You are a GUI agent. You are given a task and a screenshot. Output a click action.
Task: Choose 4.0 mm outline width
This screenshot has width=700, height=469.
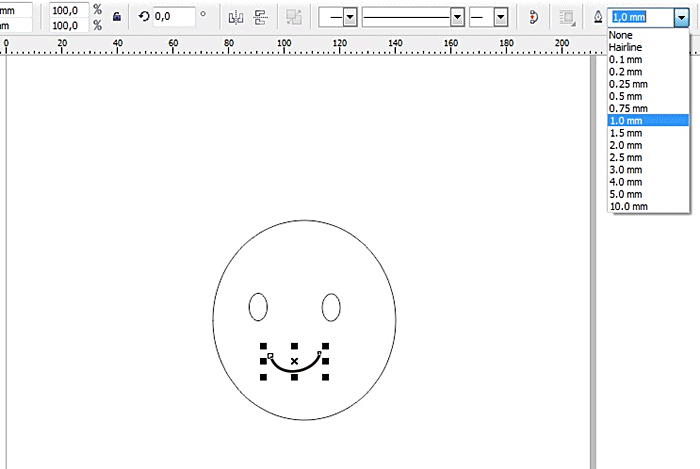[648, 182]
